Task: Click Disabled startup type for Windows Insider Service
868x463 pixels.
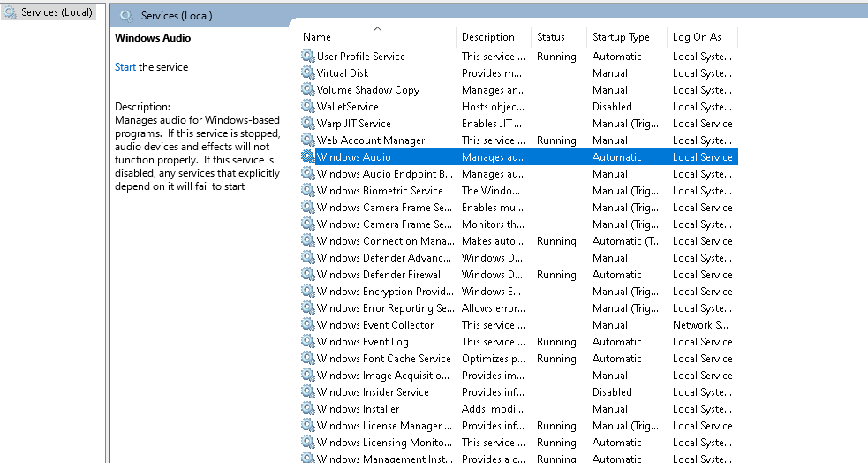Action: pyautogui.click(x=612, y=392)
